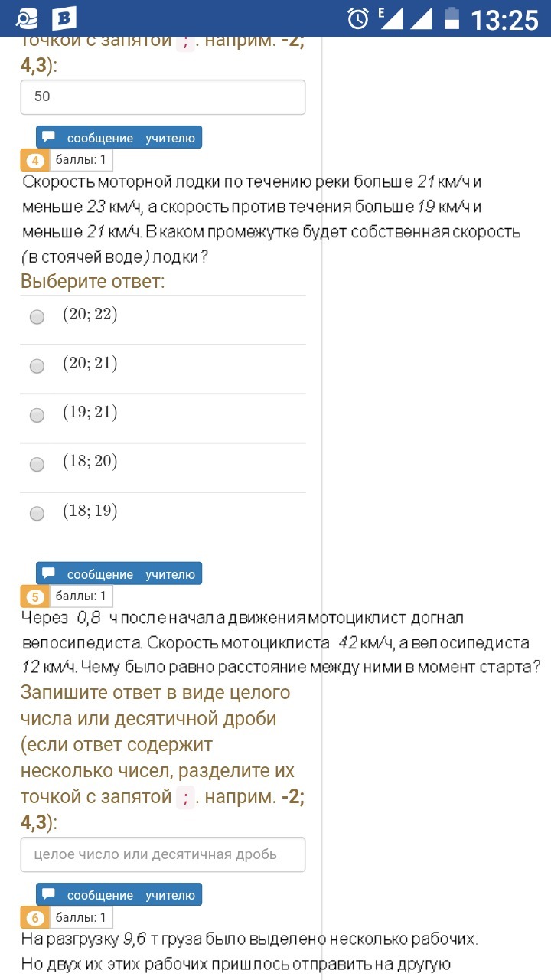Tap the question 4 points label
Image resolution: width=551 pixels, height=980 pixels.
pos(82,160)
